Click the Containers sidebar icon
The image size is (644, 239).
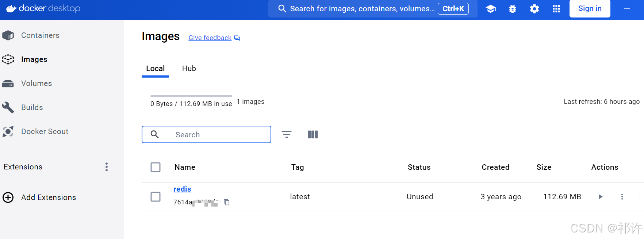8,35
